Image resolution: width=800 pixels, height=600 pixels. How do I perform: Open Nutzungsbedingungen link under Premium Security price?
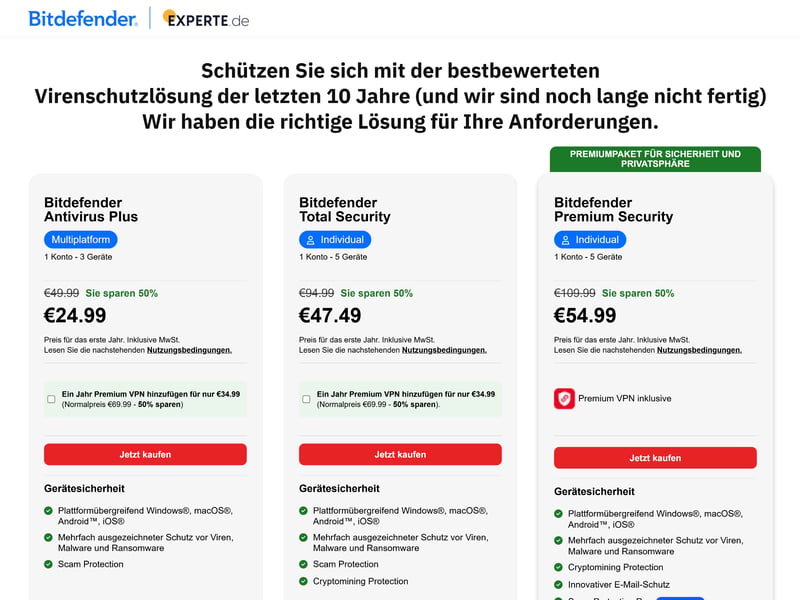tap(699, 350)
